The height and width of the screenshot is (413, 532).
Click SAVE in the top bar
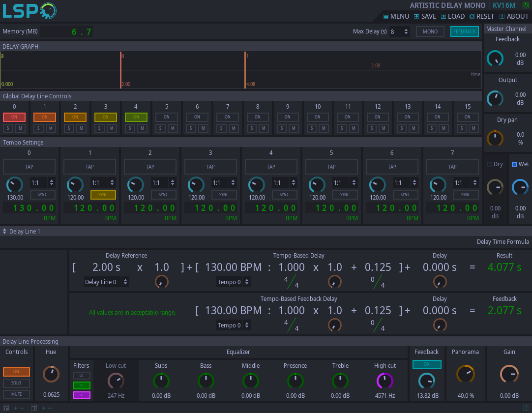tap(425, 16)
